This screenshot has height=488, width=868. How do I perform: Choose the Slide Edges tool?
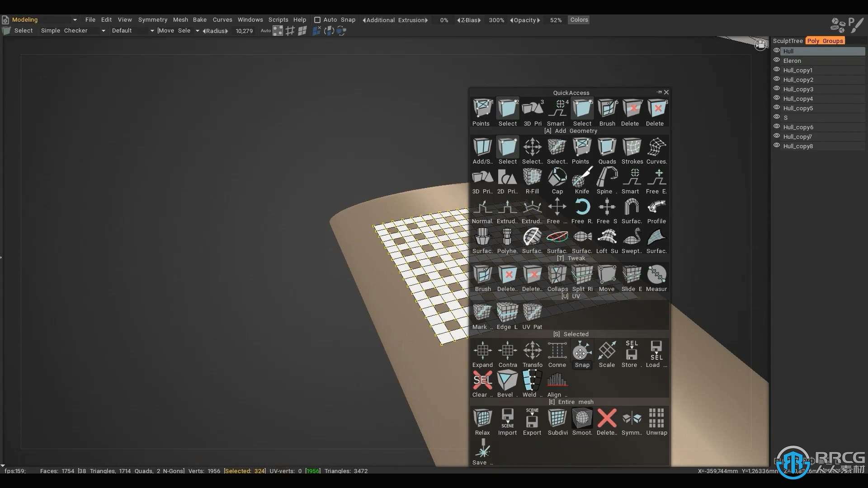click(x=632, y=279)
